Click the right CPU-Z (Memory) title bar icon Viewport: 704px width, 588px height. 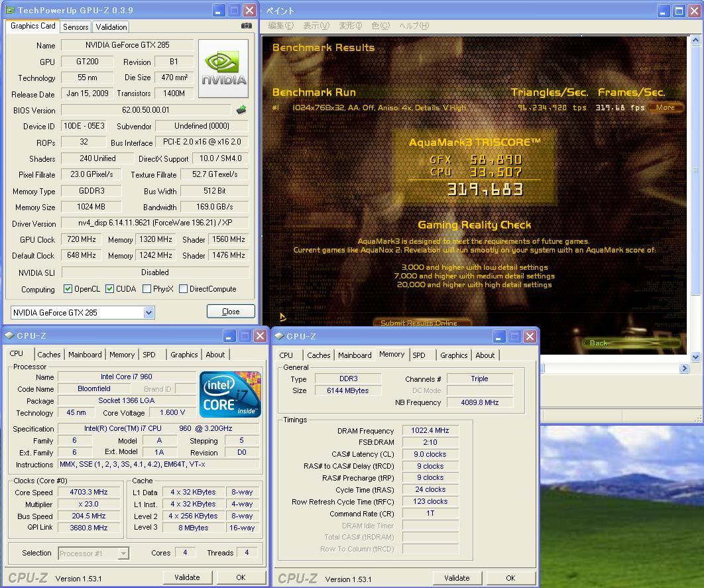(x=279, y=335)
